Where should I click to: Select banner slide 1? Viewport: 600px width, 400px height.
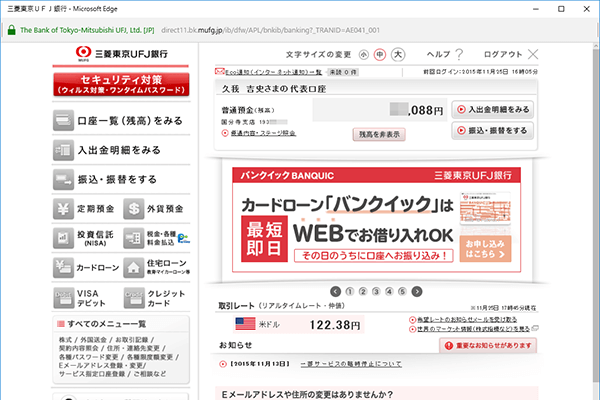(349, 292)
